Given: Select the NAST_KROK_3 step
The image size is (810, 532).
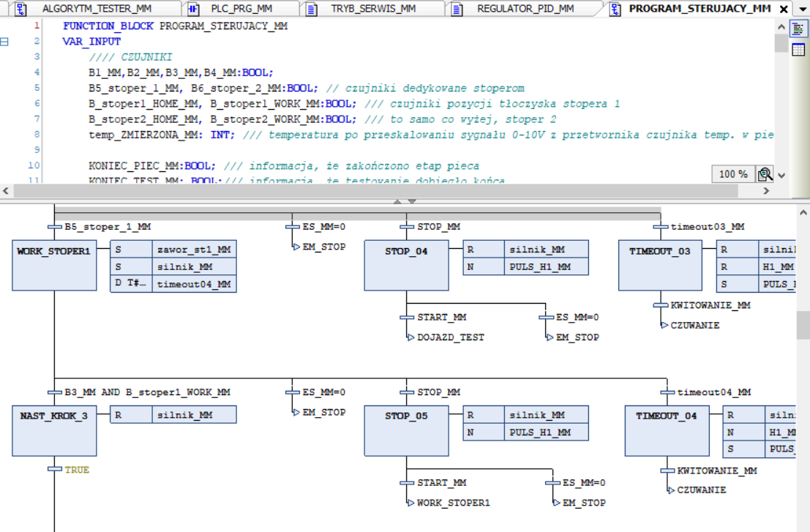Looking at the screenshot, I should tap(54, 431).
